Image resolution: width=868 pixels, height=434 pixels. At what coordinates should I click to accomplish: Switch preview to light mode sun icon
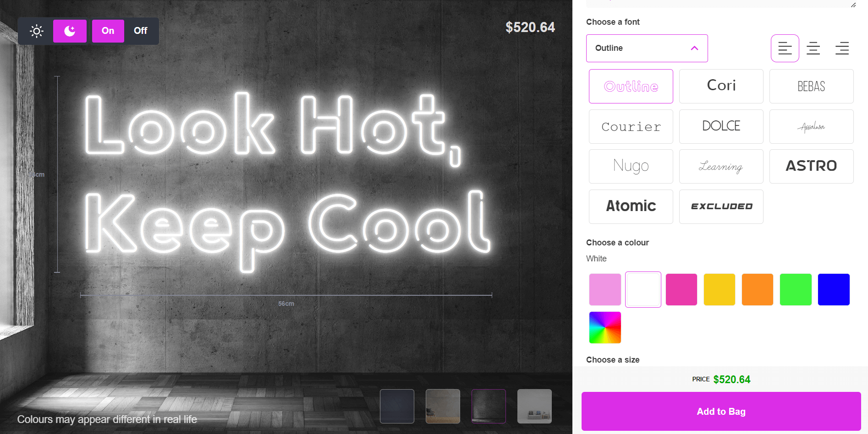(36, 31)
